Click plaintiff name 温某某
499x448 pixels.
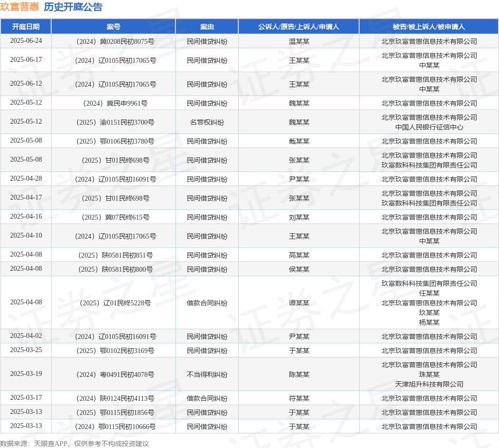point(299,41)
